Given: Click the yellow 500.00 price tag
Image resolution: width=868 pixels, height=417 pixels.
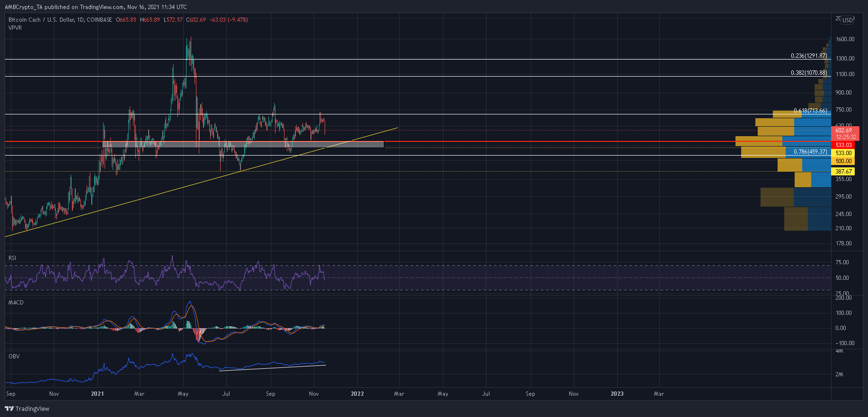Looking at the screenshot, I should tap(843, 161).
